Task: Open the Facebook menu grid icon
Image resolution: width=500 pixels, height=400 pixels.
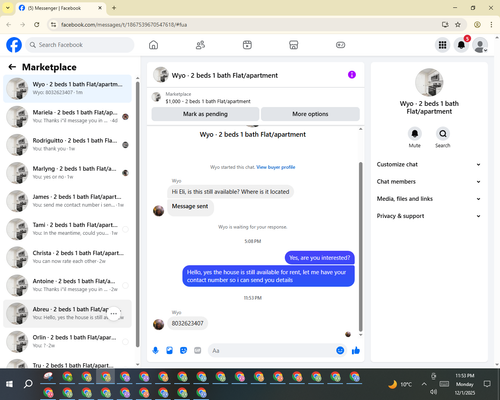Action: [x=442, y=45]
